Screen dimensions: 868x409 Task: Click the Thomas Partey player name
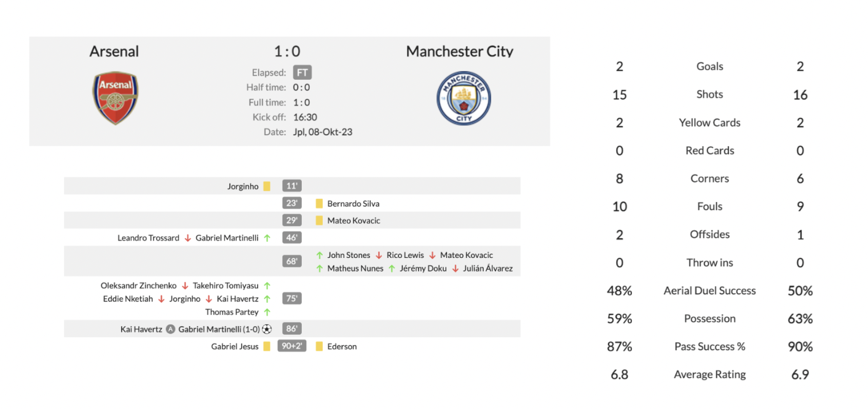pyautogui.click(x=232, y=312)
